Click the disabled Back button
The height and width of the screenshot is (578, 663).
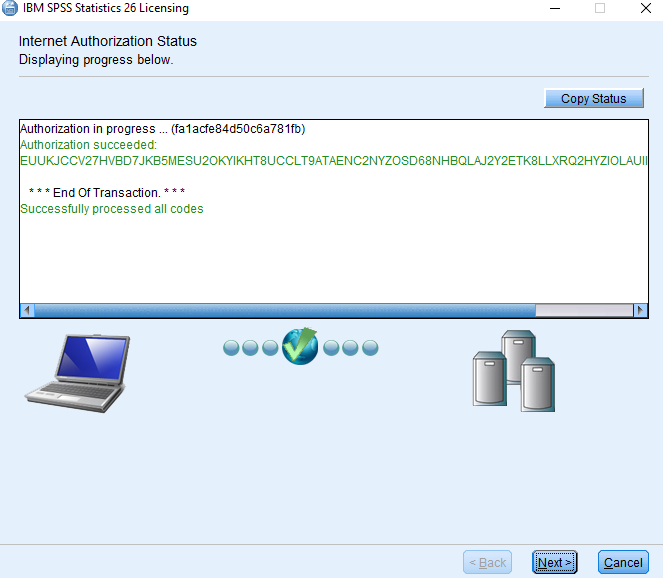(x=488, y=562)
